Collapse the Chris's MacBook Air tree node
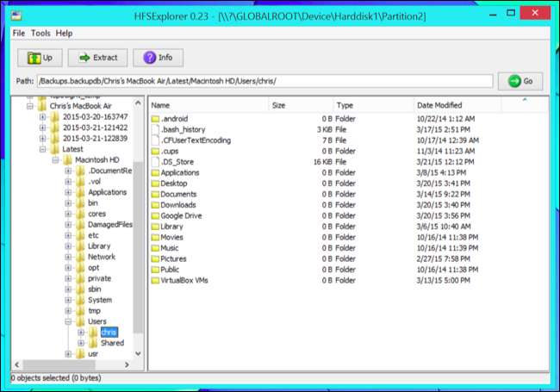 tap(30, 106)
